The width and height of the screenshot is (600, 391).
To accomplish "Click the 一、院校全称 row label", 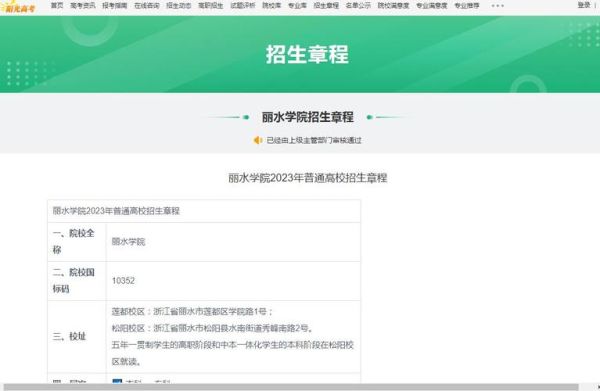I will (x=74, y=241).
